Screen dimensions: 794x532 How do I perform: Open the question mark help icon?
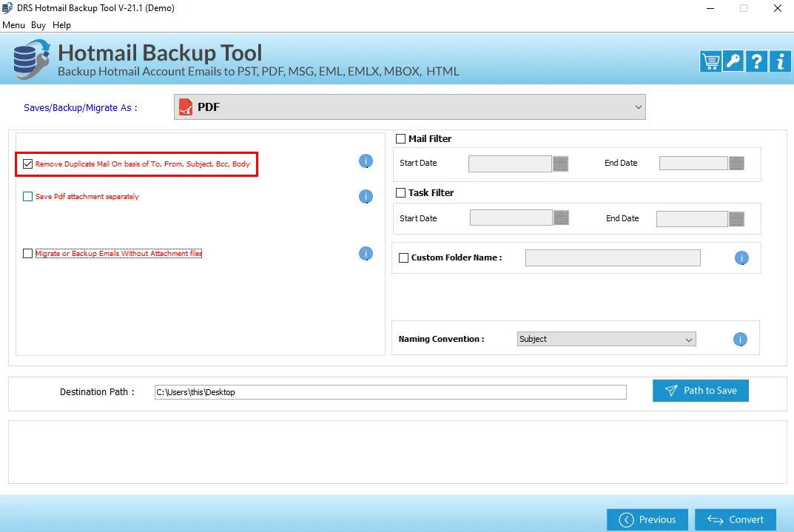(756, 61)
